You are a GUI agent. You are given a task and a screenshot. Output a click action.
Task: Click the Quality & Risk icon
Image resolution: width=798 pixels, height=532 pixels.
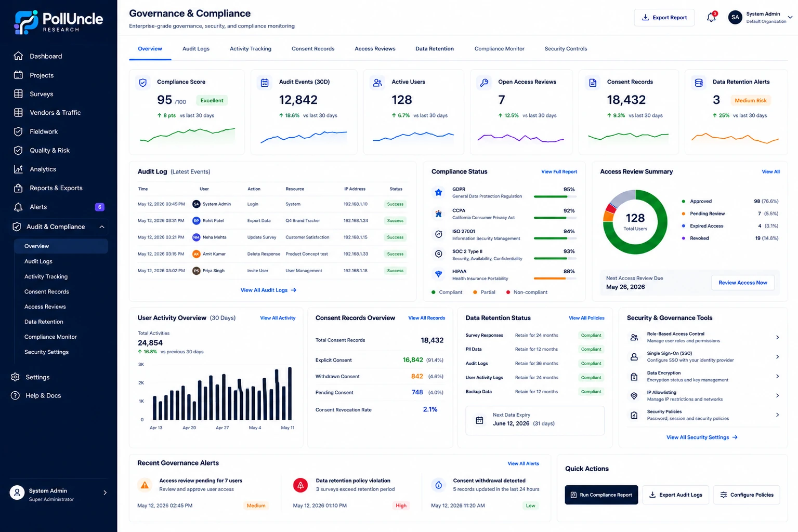pos(18,150)
